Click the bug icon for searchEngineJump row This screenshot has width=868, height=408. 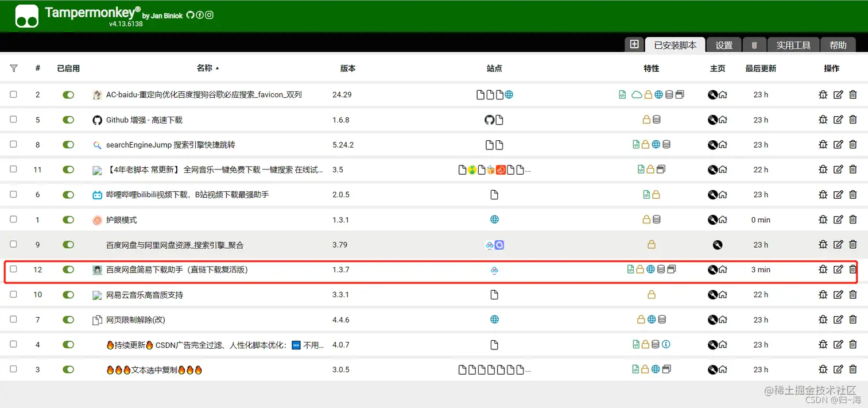[823, 145]
